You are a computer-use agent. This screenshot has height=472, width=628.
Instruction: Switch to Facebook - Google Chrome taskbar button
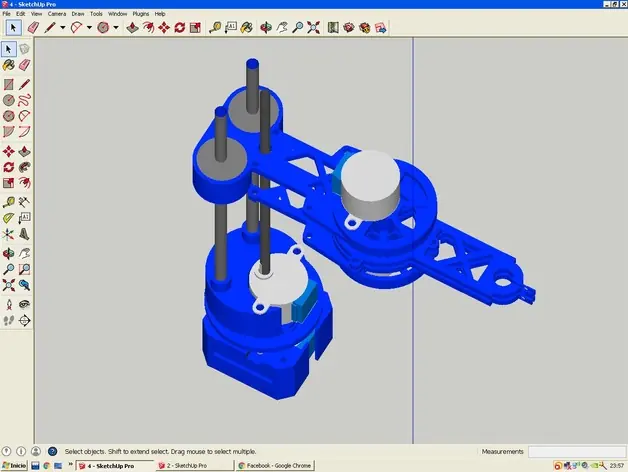tap(275, 466)
